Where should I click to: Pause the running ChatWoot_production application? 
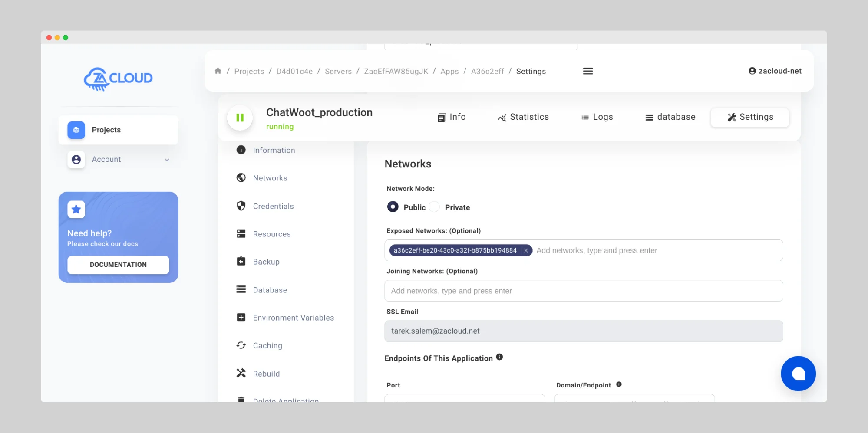tap(240, 118)
